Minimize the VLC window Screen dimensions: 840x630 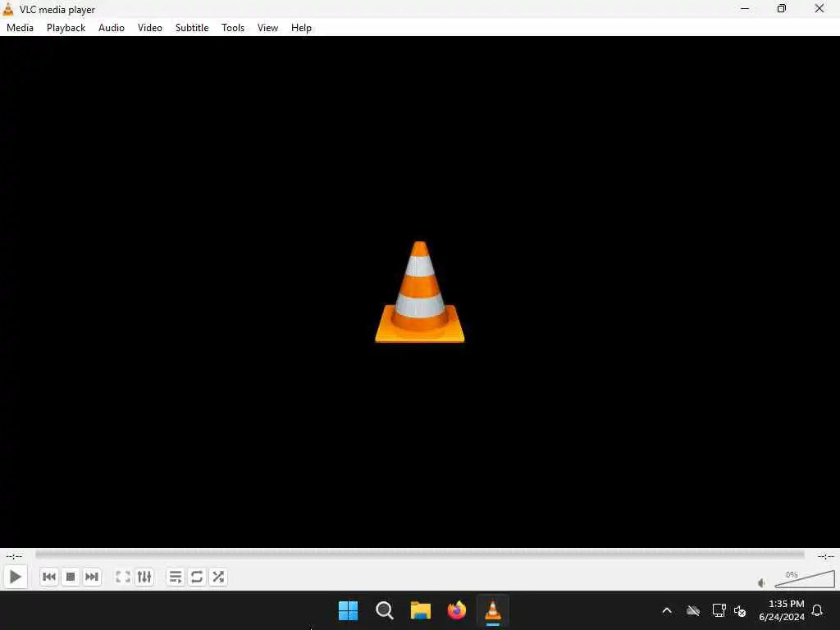[x=745, y=8]
